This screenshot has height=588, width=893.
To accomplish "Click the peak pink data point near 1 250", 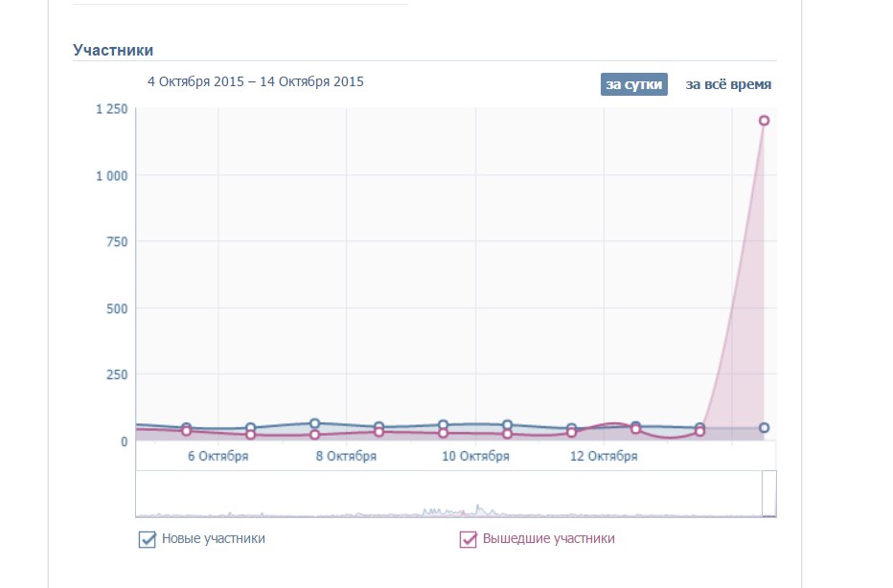I will click(x=764, y=121).
